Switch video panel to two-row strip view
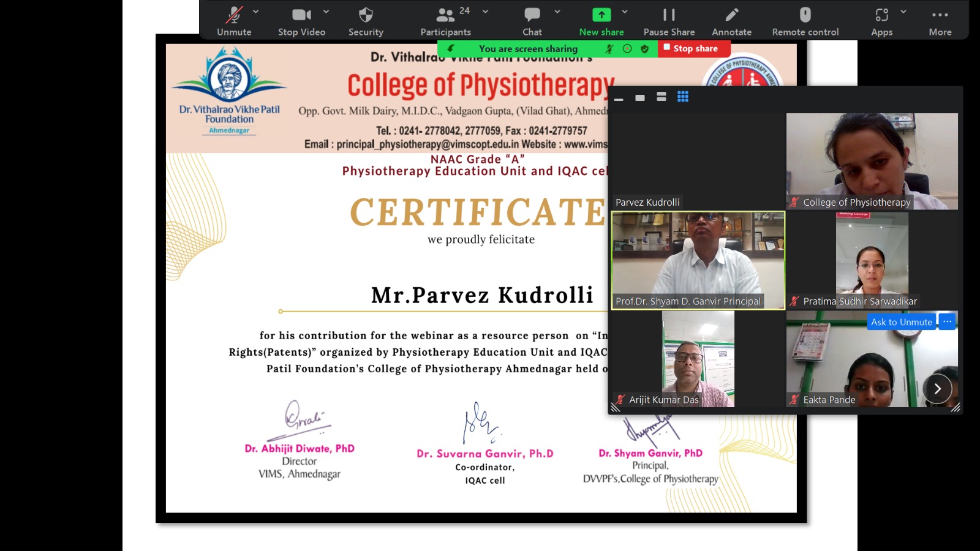980x551 pixels. [661, 97]
